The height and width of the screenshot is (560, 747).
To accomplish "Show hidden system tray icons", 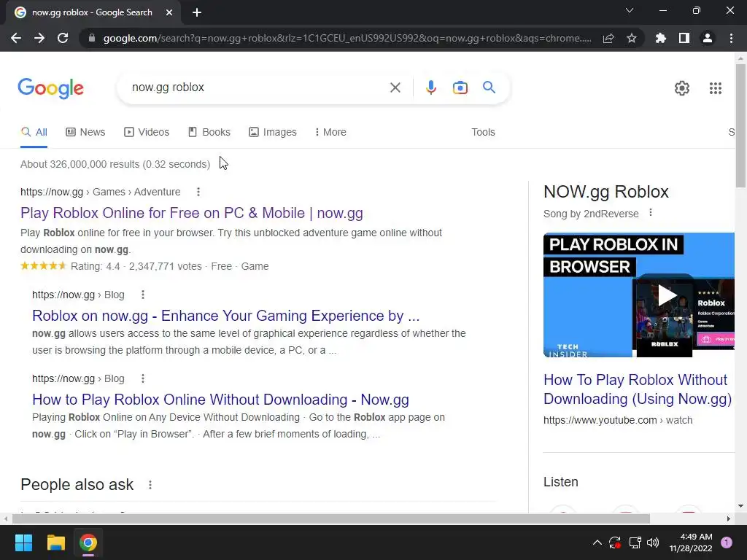I will click(597, 542).
